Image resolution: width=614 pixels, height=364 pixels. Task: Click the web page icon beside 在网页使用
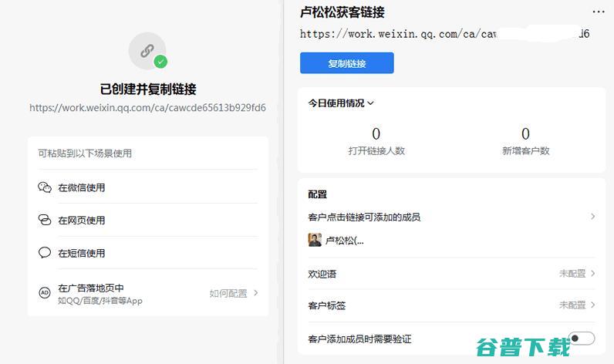click(x=45, y=220)
